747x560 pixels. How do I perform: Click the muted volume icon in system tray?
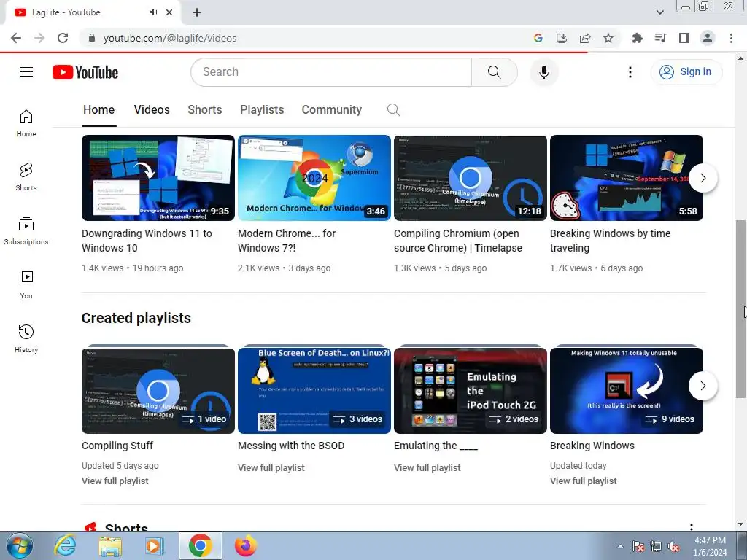click(x=673, y=547)
